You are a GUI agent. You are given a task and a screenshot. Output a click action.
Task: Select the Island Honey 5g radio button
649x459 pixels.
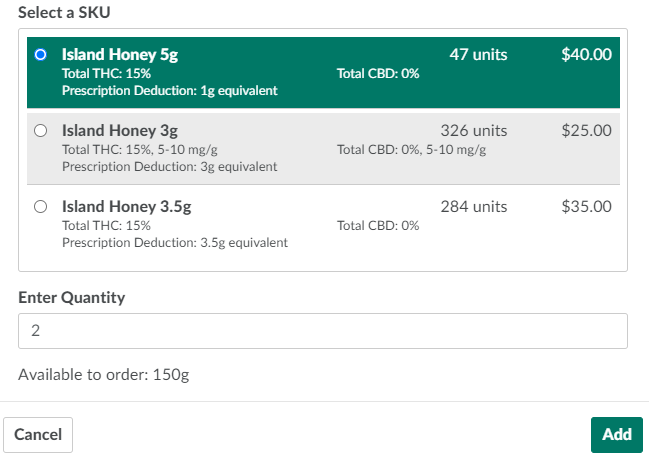tap(40, 55)
